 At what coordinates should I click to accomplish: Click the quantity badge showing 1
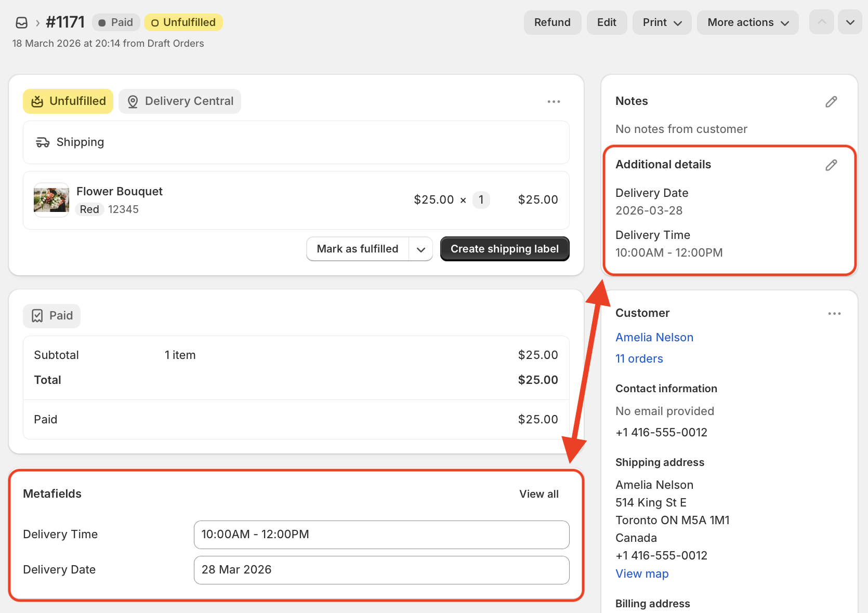[481, 200]
